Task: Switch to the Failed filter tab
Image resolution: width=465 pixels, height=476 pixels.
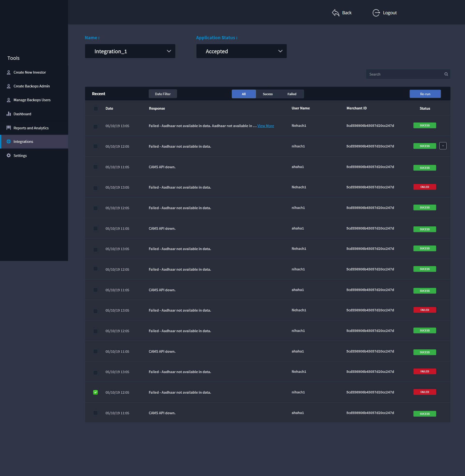Action: coord(292,94)
